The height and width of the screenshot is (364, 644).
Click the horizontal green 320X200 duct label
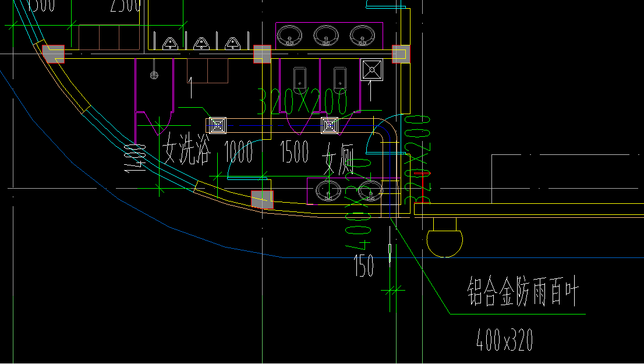(x=302, y=103)
